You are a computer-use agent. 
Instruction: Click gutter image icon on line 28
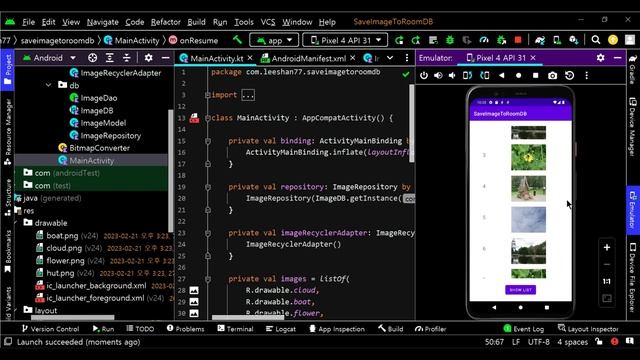[194, 290]
